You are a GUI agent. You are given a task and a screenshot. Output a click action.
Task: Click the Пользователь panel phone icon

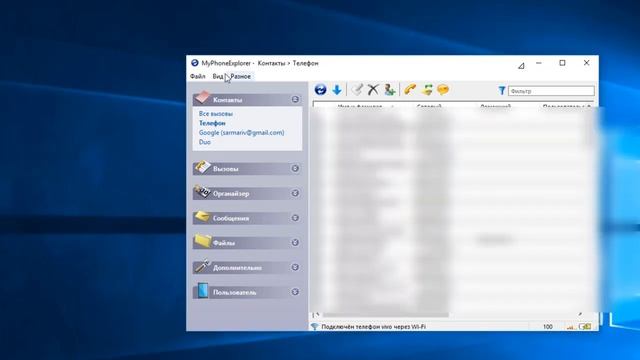point(202,291)
